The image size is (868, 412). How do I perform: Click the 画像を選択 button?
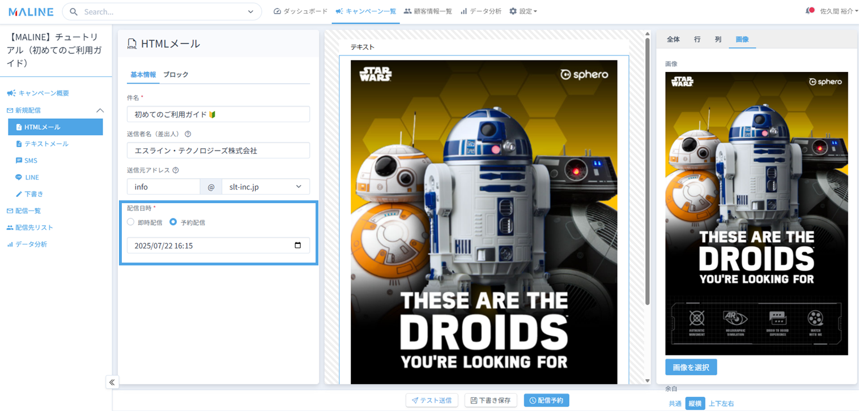(x=691, y=367)
